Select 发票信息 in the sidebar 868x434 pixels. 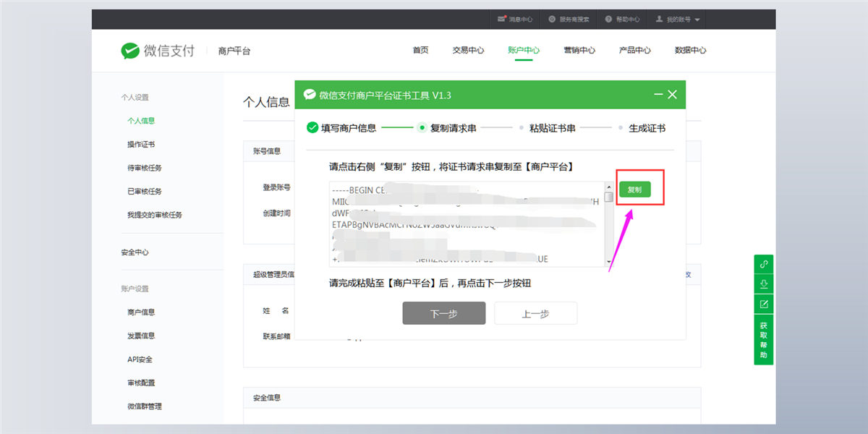[141, 336]
